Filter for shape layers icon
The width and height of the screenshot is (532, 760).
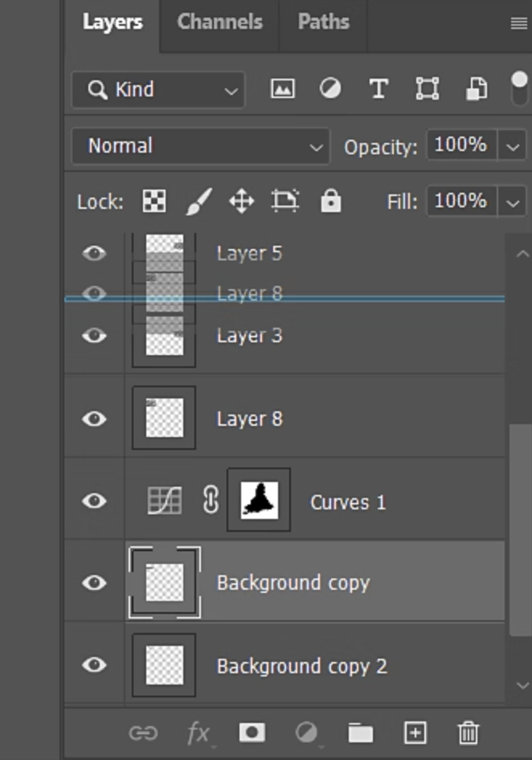[427, 89]
